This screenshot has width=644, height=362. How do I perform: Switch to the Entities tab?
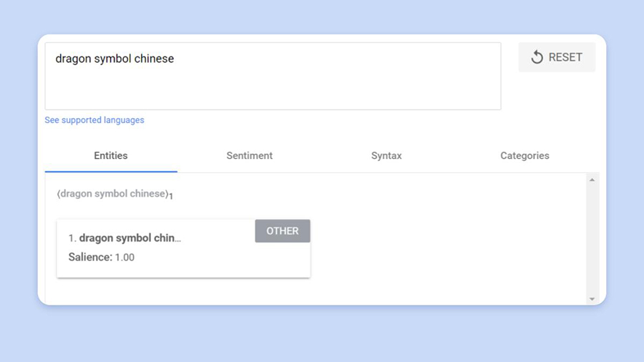tap(111, 155)
